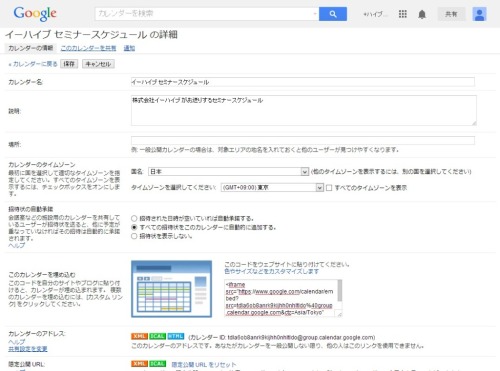Switch to the 通知 tab
Screen dimensions: 500x371
click(x=129, y=48)
